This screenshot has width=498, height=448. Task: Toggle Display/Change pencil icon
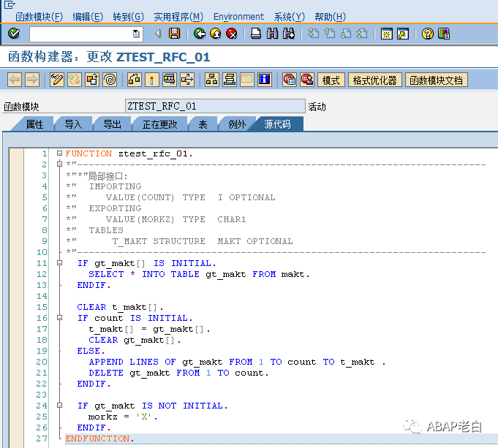pos(57,80)
